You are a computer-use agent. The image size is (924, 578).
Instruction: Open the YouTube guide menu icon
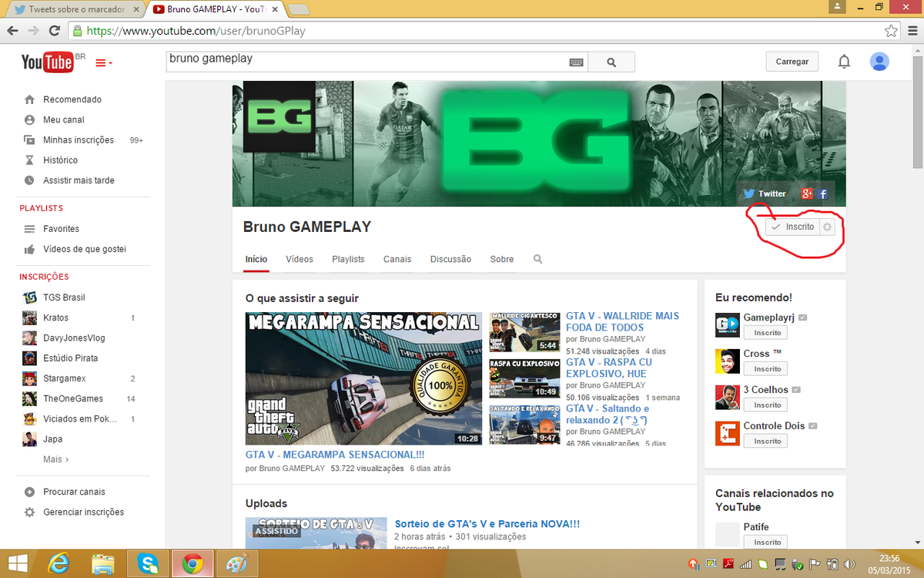tap(104, 63)
